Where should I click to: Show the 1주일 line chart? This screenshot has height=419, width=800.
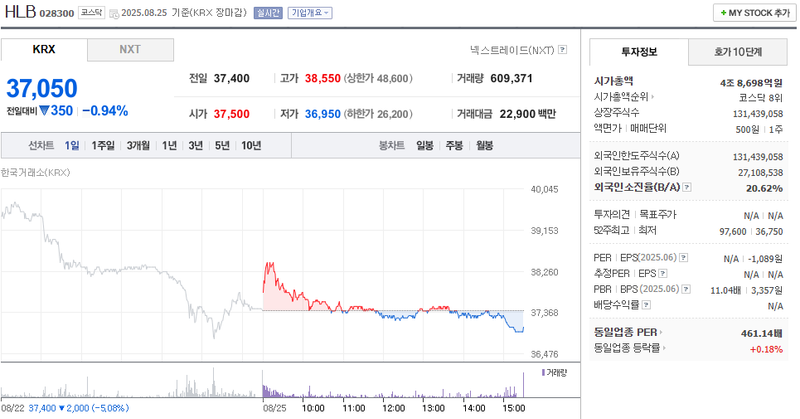click(103, 145)
